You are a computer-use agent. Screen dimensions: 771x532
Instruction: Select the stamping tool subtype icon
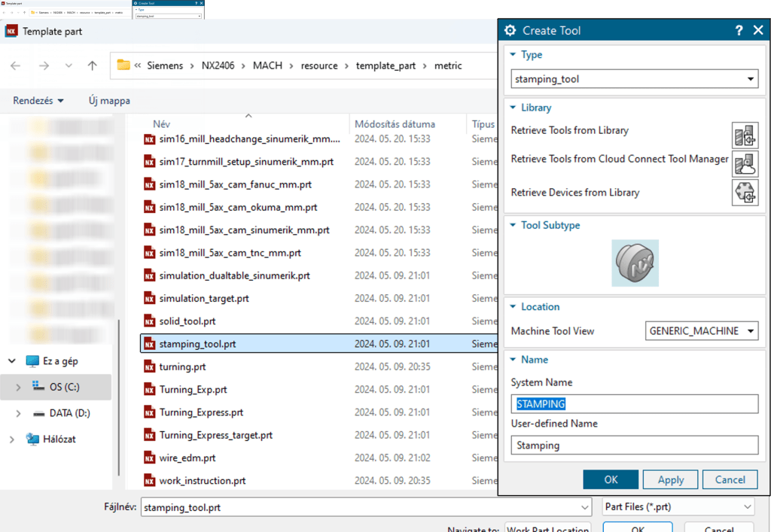coord(635,263)
